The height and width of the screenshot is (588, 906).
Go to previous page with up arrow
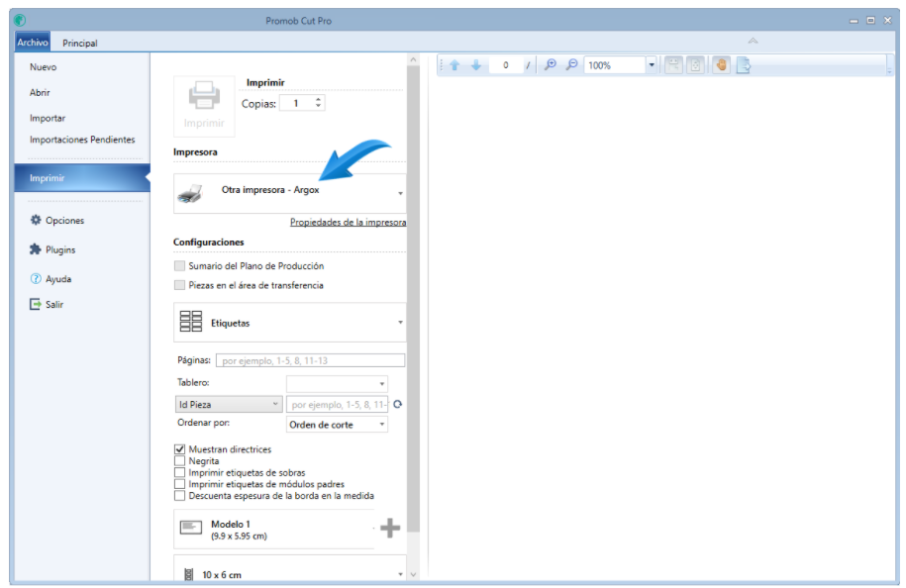454,65
